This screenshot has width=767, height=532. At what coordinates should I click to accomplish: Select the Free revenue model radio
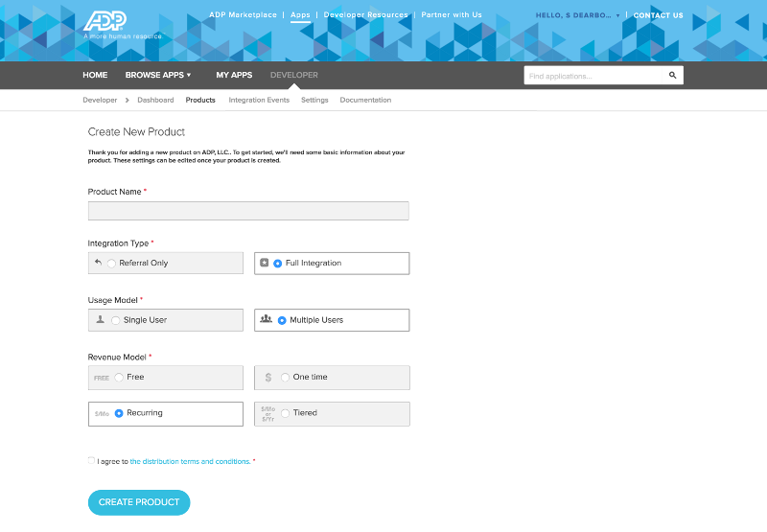119,378
